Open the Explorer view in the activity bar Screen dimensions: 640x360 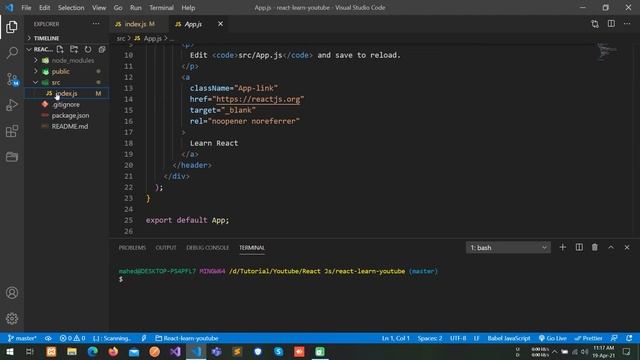point(12,27)
